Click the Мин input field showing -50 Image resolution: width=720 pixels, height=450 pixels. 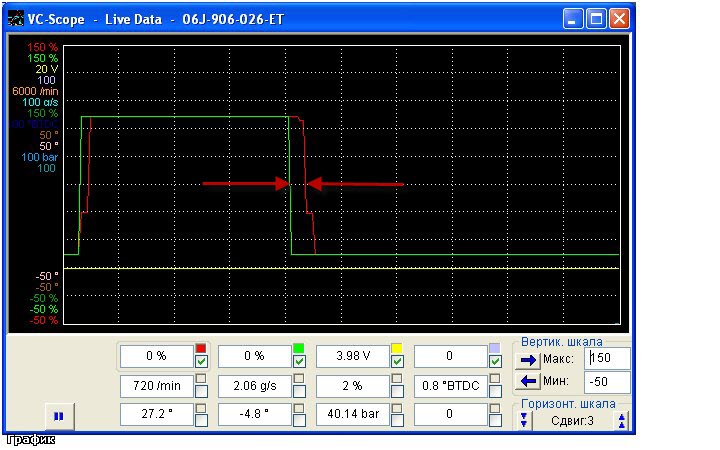[608, 382]
